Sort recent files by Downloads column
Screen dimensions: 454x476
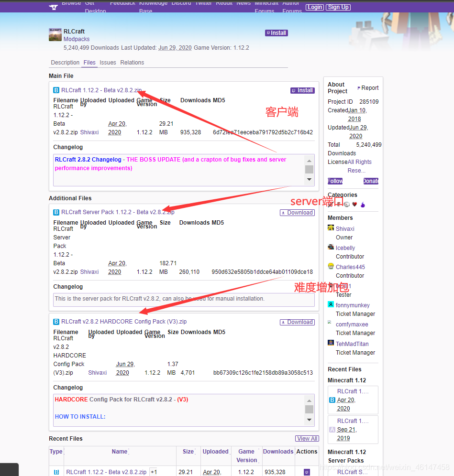point(278,452)
